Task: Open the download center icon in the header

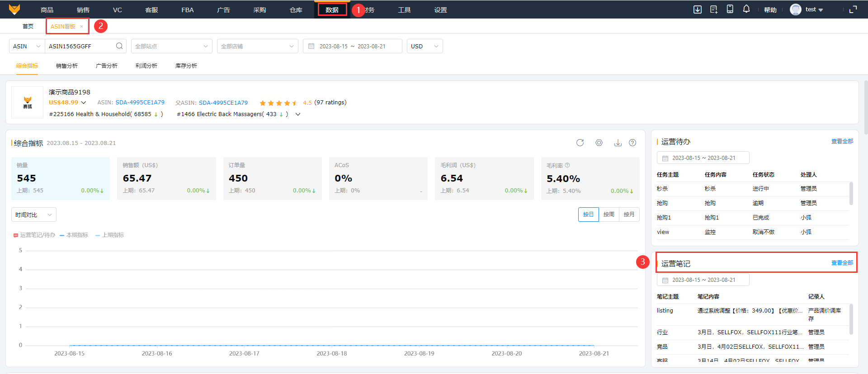Action: click(x=698, y=9)
